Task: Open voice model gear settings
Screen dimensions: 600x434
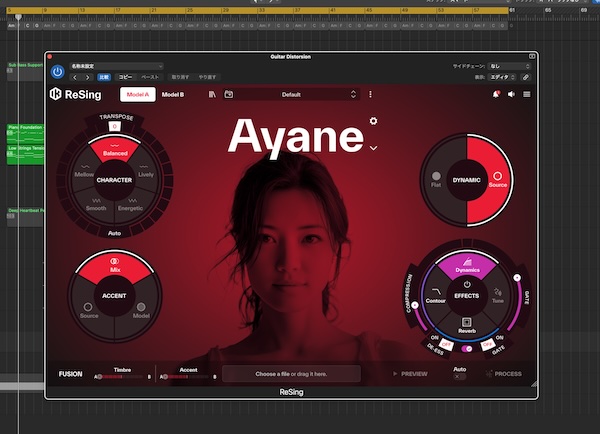Action: [x=373, y=121]
